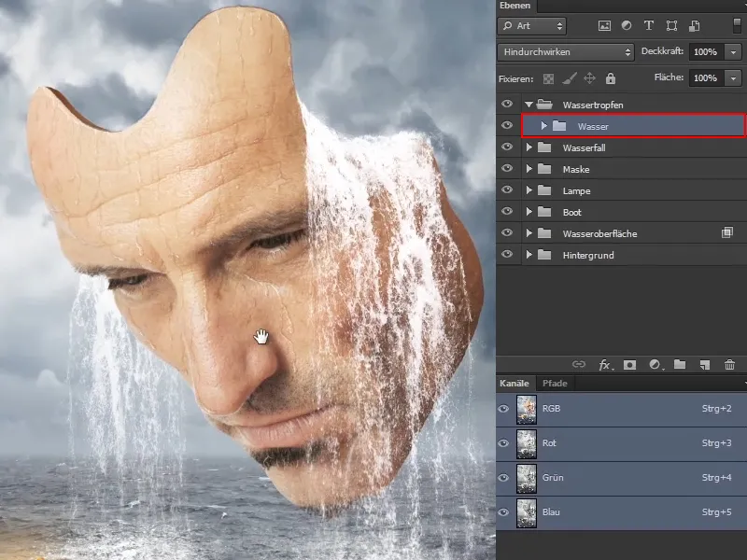Lock image pixels brush icon

570,78
